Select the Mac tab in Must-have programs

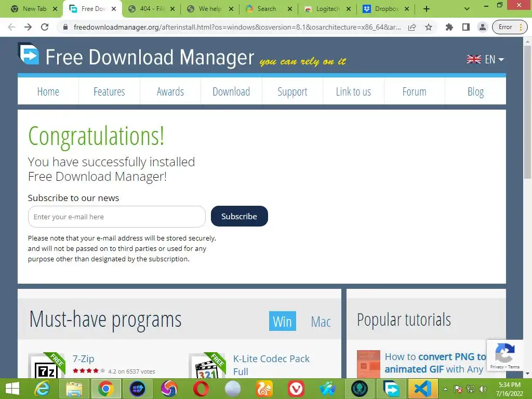click(x=321, y=322)
